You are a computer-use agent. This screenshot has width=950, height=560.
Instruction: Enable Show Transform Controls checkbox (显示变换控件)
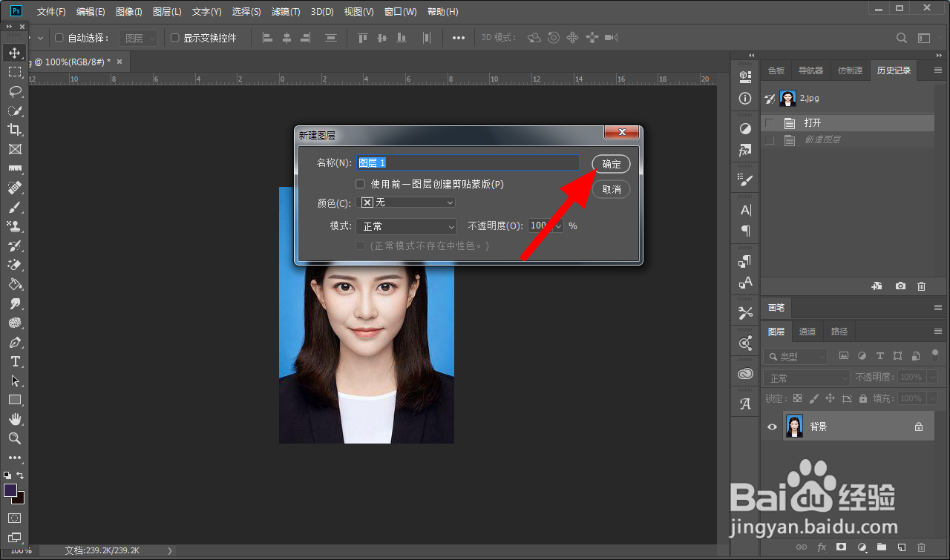tap(175, 38)
